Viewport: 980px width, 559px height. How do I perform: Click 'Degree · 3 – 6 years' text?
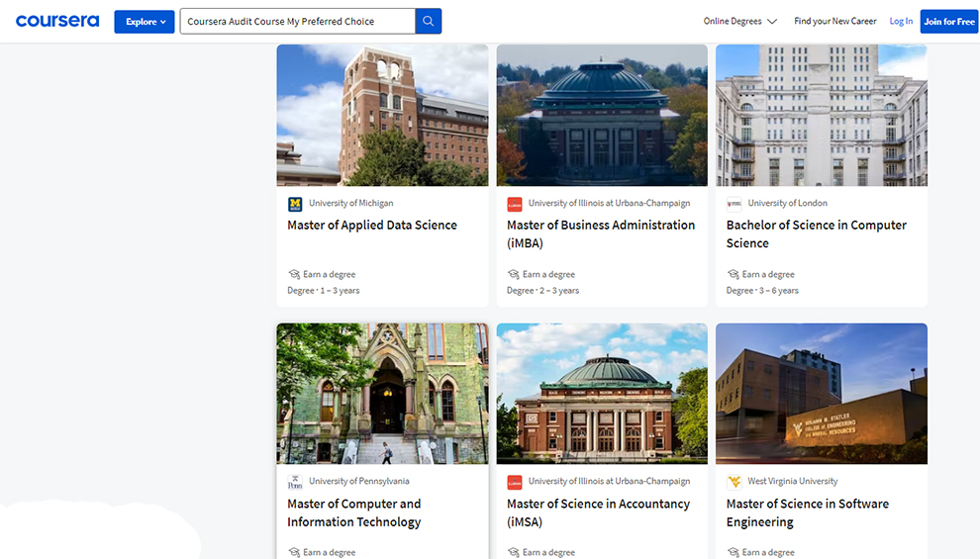tap(762, 291)
